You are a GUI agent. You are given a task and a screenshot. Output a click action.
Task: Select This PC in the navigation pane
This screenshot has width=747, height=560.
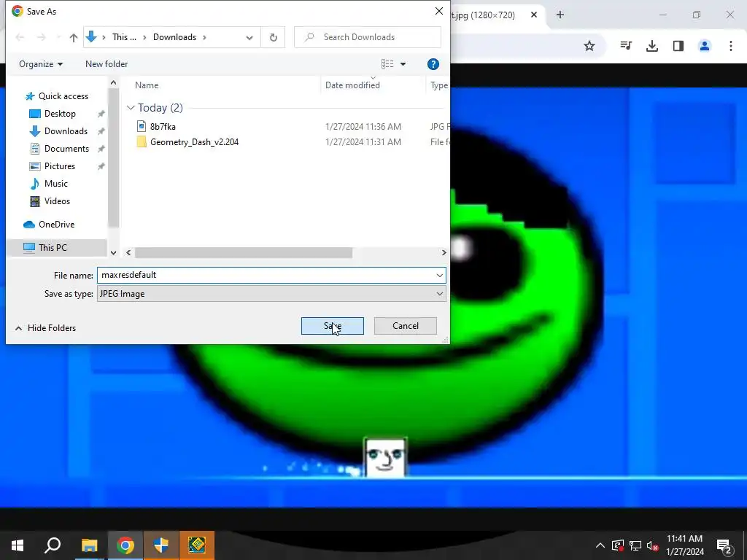pyautogui.click(x=53, y=248)
